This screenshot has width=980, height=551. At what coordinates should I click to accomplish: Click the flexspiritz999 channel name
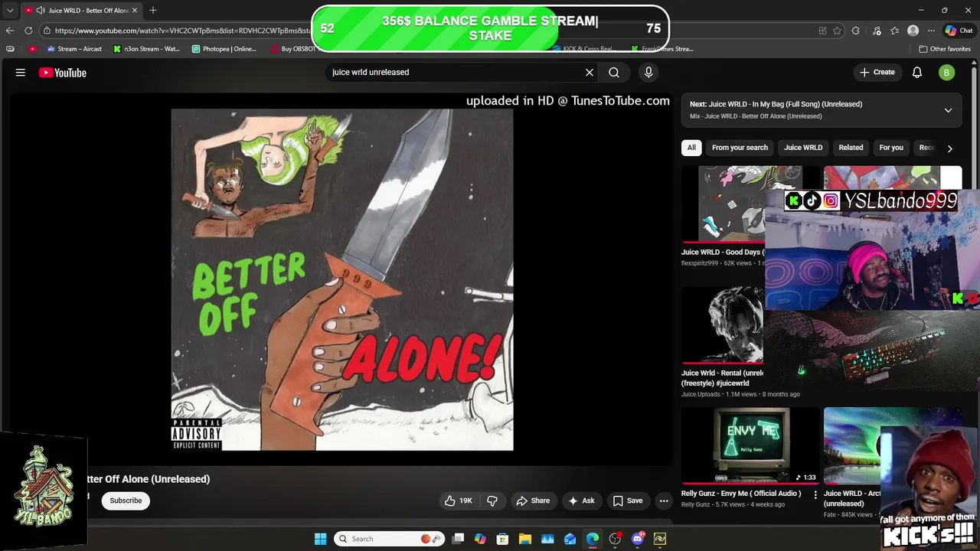tap(700, 263)
